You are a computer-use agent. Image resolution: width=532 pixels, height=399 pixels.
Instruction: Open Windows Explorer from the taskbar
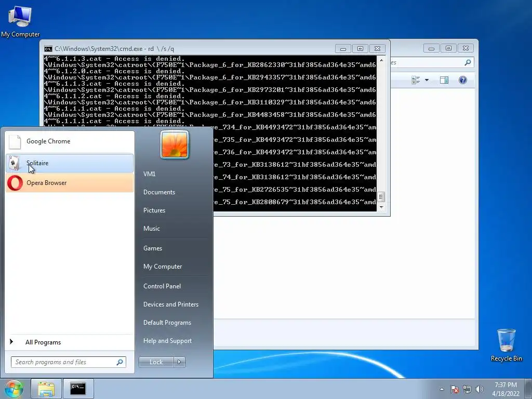click(46, 389)
